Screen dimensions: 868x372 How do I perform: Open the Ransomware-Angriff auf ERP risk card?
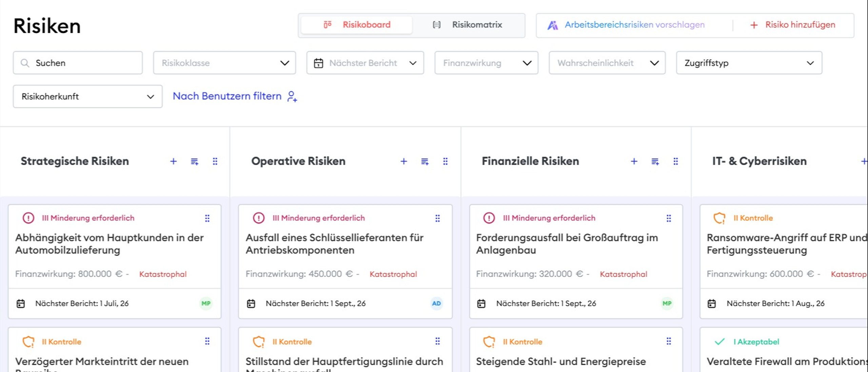tap(784, 261)
